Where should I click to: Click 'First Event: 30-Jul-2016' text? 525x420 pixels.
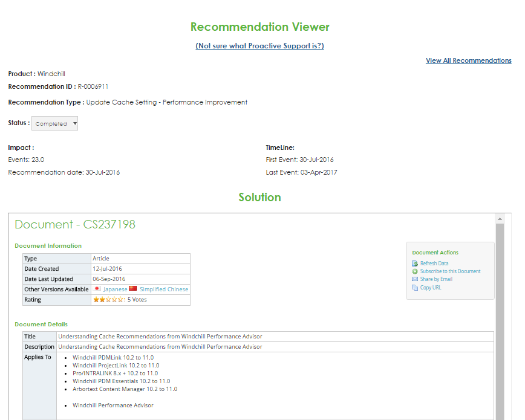pos(299,160)
